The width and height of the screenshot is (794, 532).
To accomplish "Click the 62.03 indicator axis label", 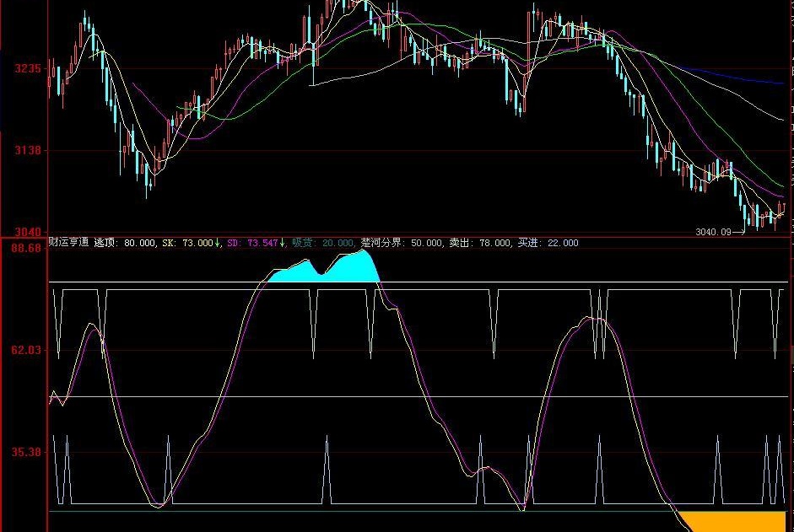I will click(x=26, y=350).
